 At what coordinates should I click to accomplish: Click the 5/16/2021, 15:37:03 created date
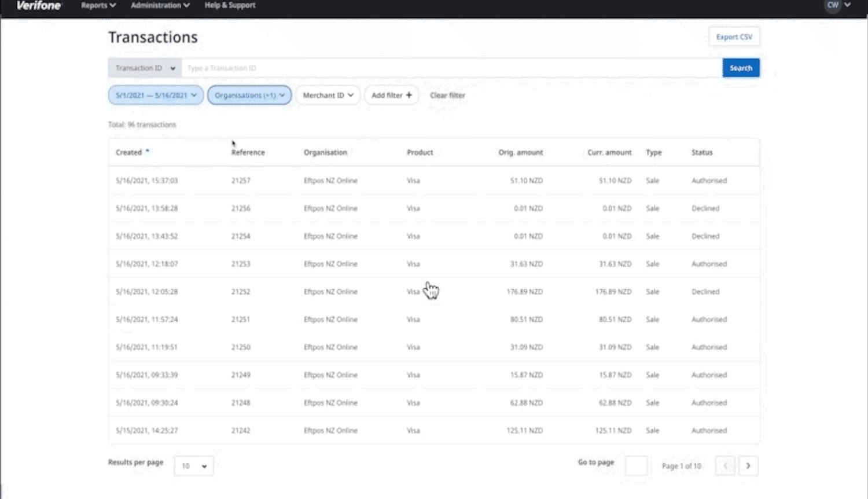(146, 181)
